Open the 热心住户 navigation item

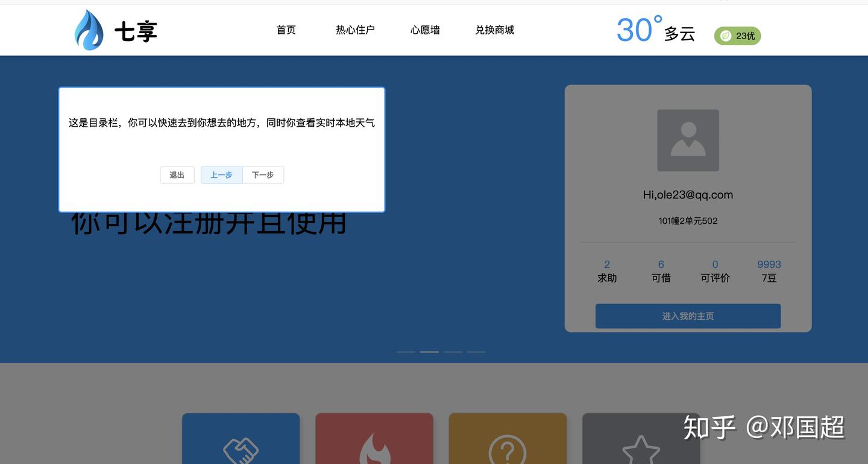tap(355, 30)
